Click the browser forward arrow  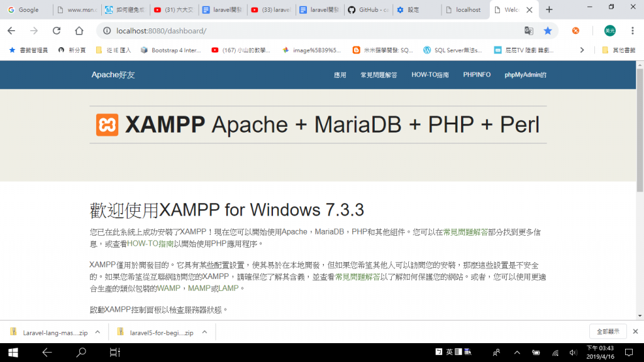click(34, 31)
